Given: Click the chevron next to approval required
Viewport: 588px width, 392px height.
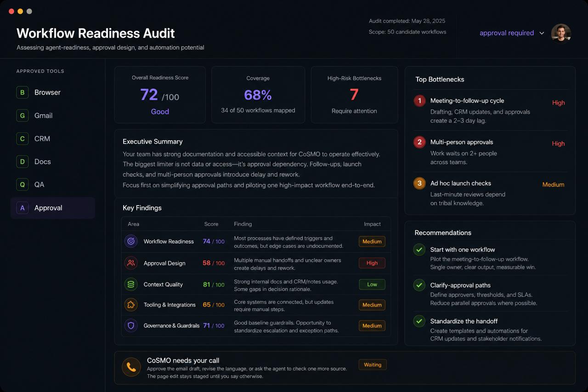Looking at the screenshot, I should coord(542,33).
